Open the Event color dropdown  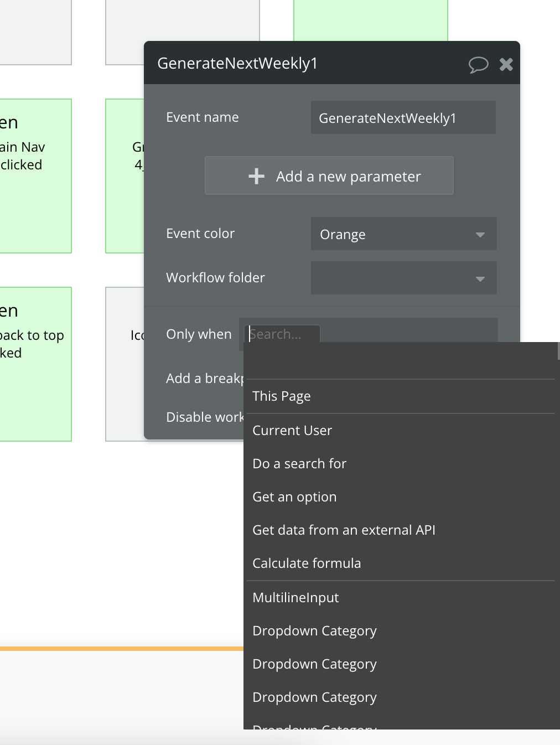click(x=403, y=234)
